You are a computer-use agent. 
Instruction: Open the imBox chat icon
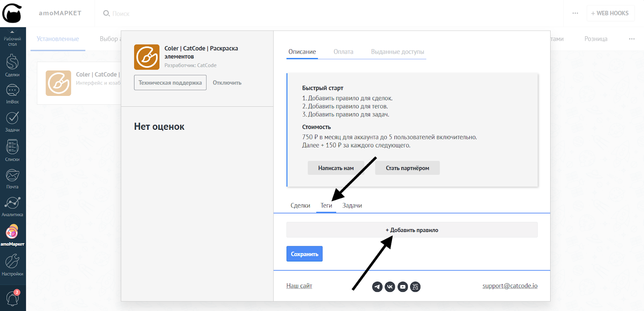coord(12,93)
